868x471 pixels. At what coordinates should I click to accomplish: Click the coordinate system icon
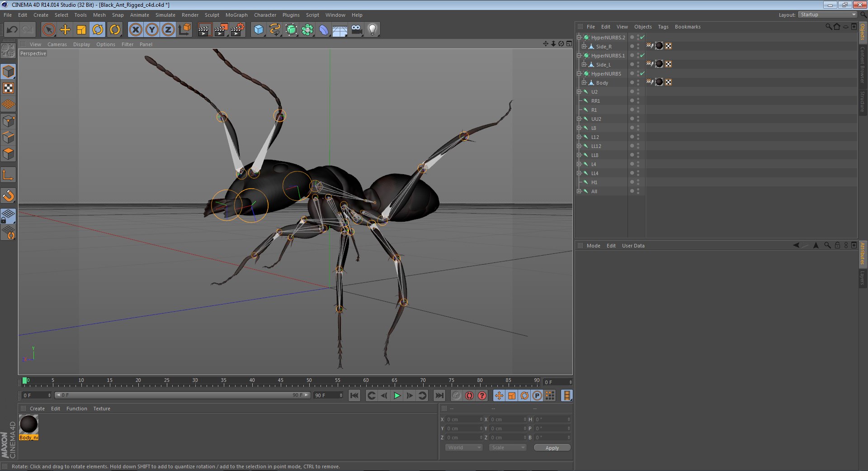click(184, 30)
